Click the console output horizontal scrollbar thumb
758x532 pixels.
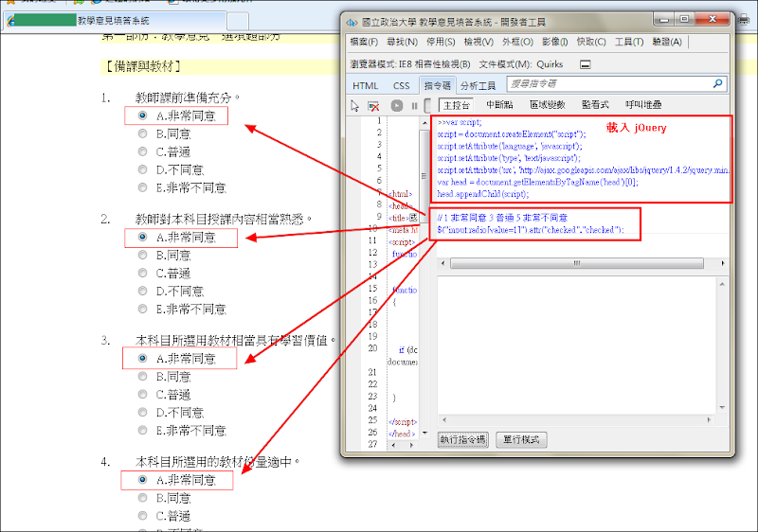tap(577, 263)
